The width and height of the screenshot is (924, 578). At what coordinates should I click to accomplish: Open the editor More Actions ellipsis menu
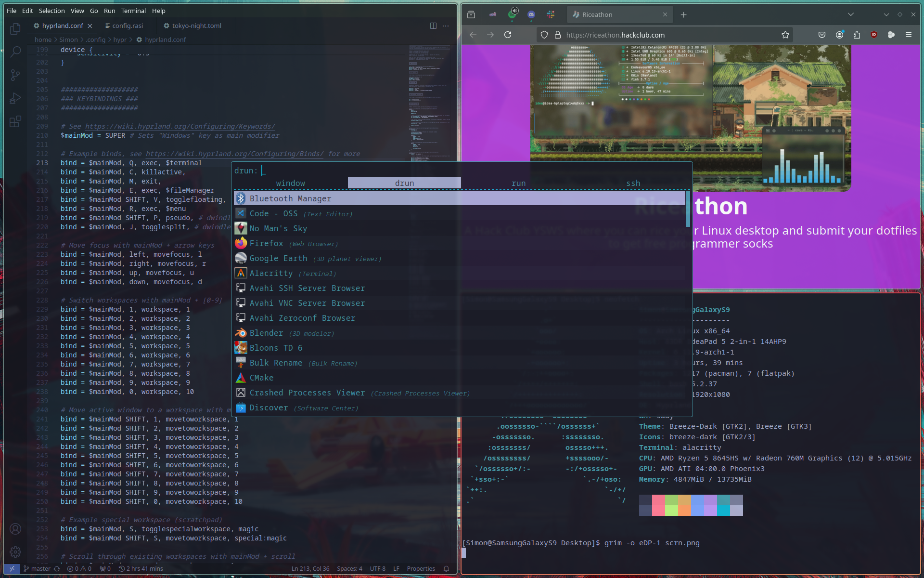[x=446, y=26]
